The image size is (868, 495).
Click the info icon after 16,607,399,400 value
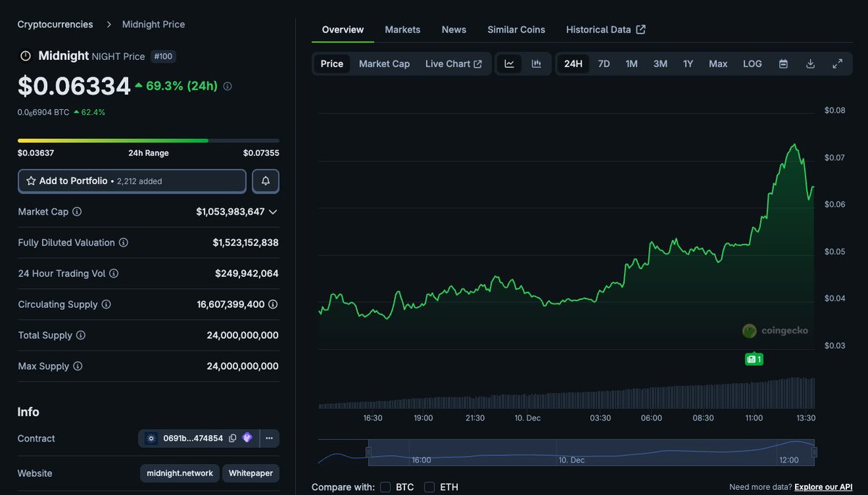click(x=273, y=305)
